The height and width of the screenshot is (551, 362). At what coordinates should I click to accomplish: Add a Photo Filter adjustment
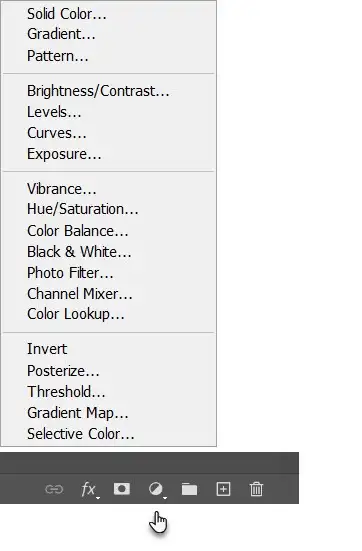(x=70, y=273)
